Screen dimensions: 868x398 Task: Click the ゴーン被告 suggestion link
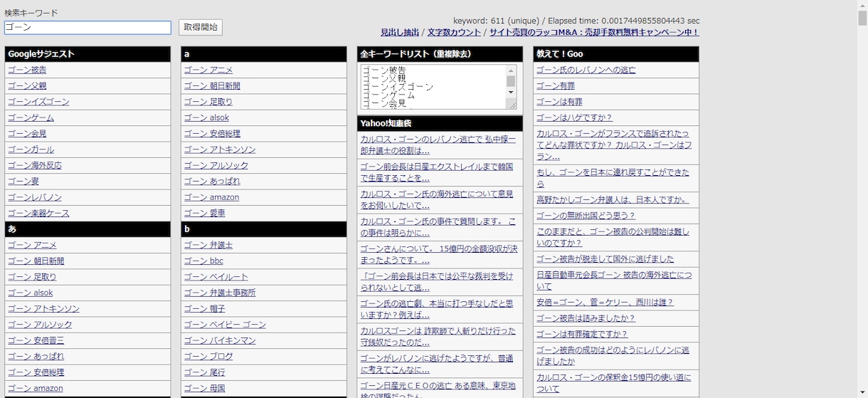[x=28, y=70]
